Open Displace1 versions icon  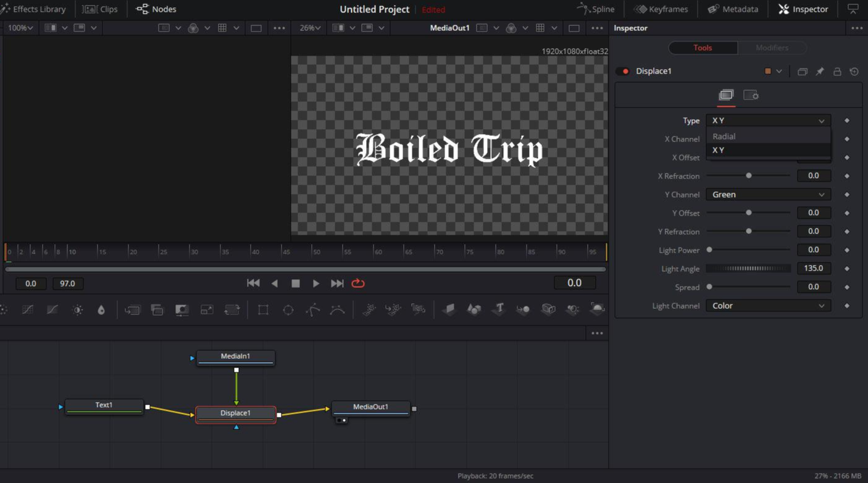802,72
